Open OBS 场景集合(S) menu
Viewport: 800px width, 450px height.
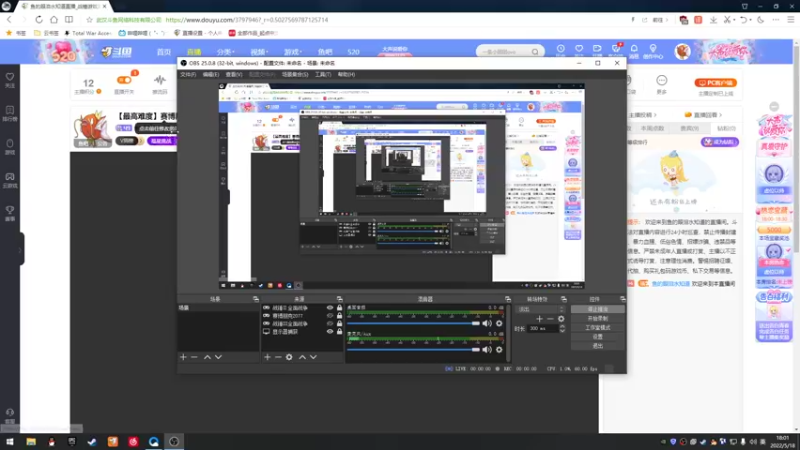pos(295,74)
